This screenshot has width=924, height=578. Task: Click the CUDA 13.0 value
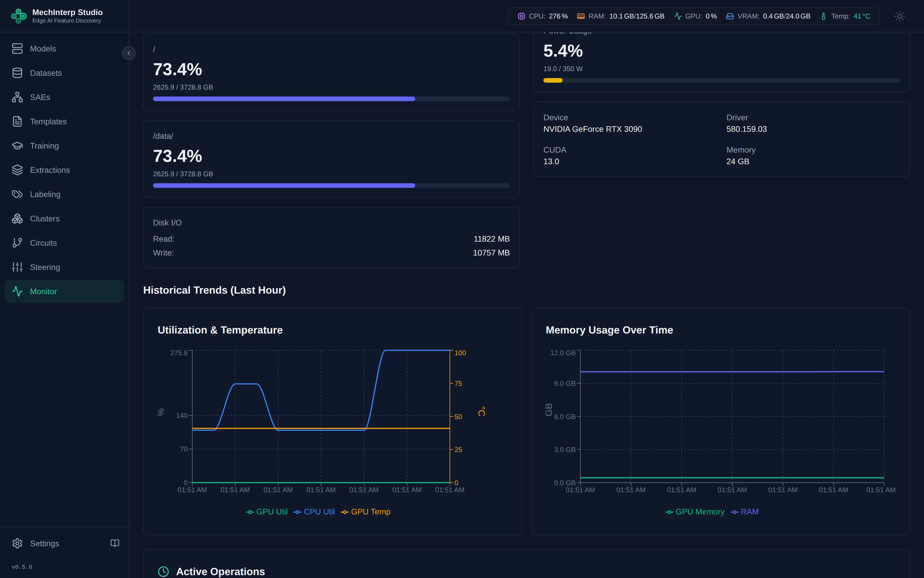(x=551, y=161)
